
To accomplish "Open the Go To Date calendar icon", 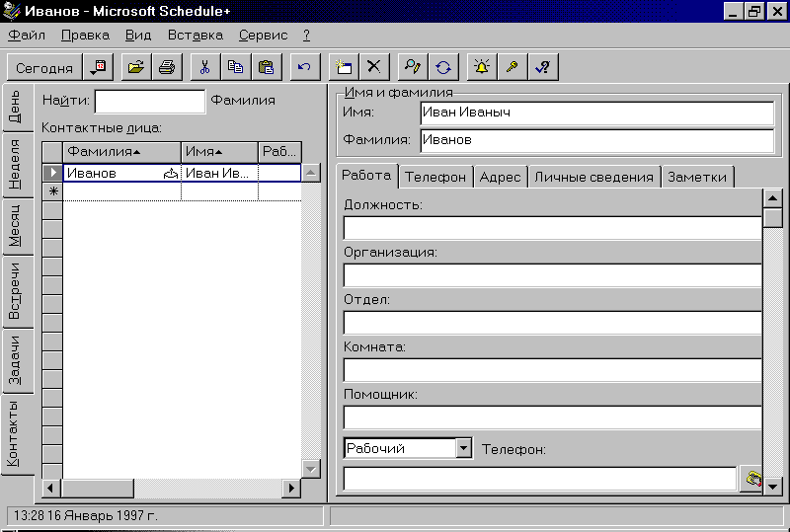I will click(x=98, y=67).
